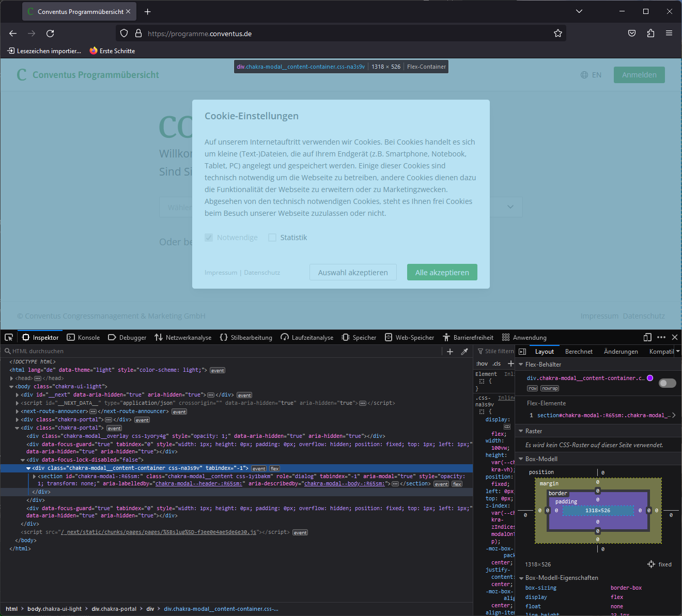
Task: Switch to the Konsole tab
Action: tap(83, 337)
